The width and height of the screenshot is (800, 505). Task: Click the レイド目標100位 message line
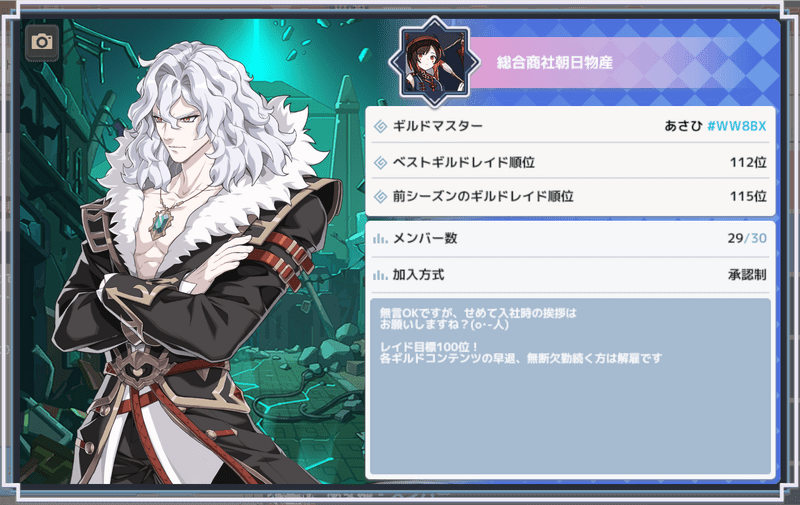tap(429, 347)
